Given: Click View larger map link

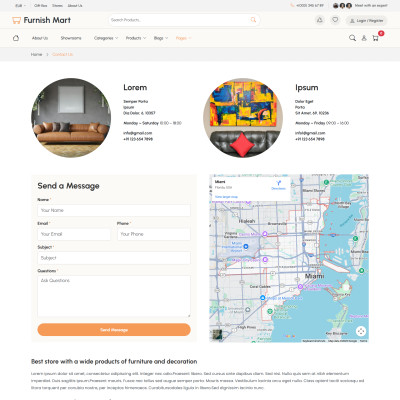Looking at the screenshot, I should (x=226, y=197).
